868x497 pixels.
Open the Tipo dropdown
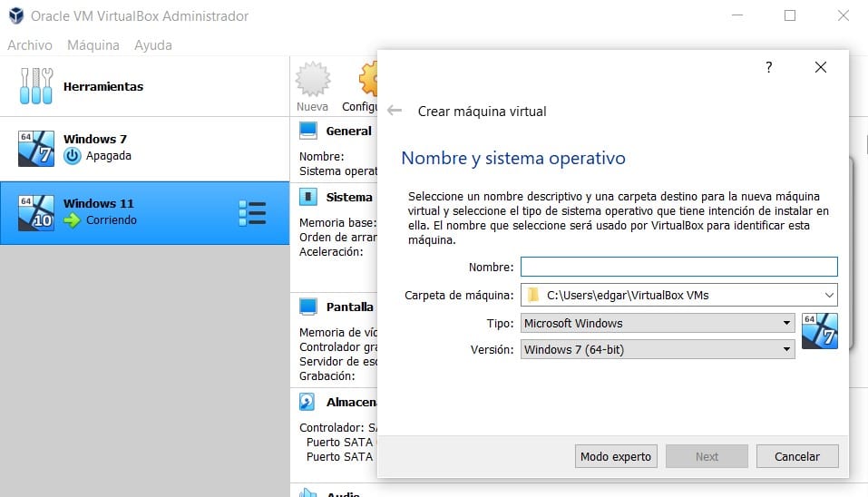click(x=658, y=323)
